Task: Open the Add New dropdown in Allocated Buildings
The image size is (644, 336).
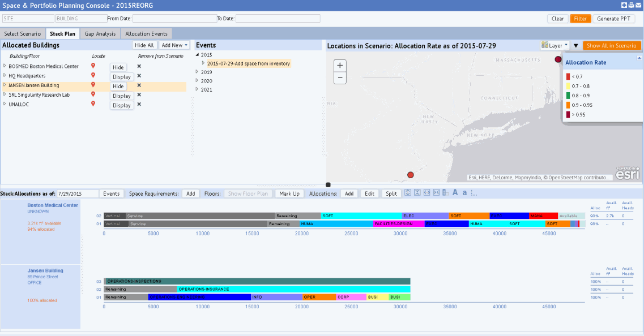Action: pos(174,45)
